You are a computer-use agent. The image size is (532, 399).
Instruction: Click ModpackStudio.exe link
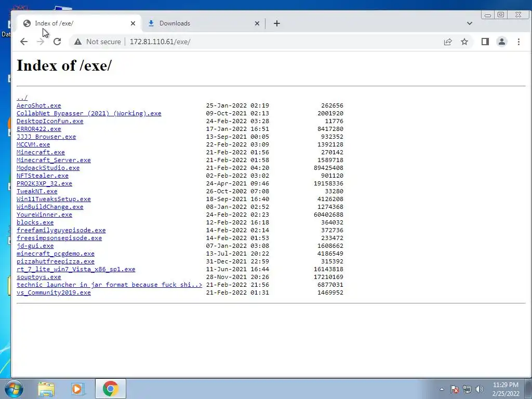48,168
